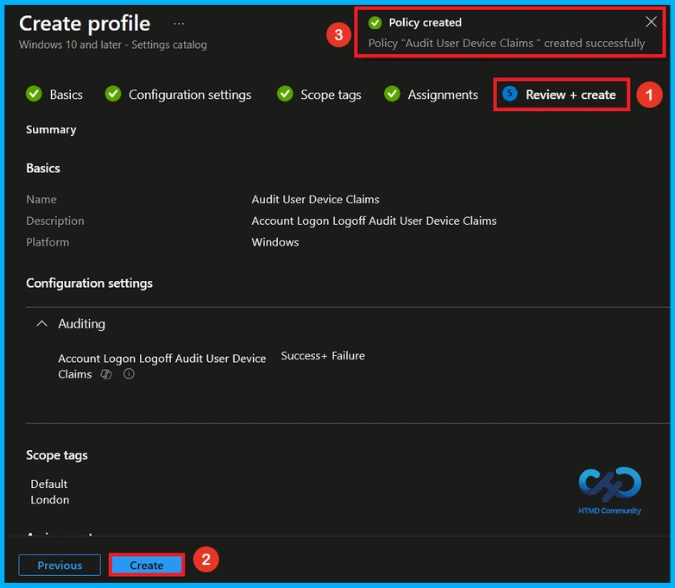Open the ellipsis menu beside Create profile
Image resolution: width=675 pixels, height=588 pixels.
(179, 24)
